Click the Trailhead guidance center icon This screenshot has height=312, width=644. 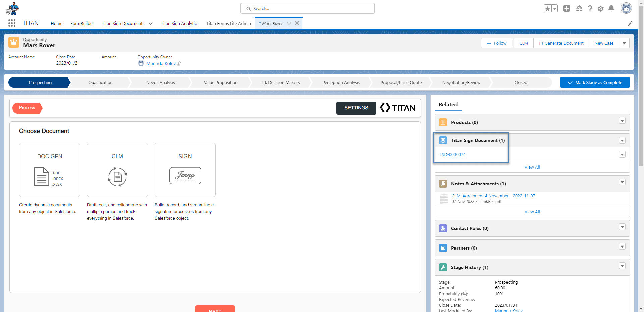[x=579, y=8]
